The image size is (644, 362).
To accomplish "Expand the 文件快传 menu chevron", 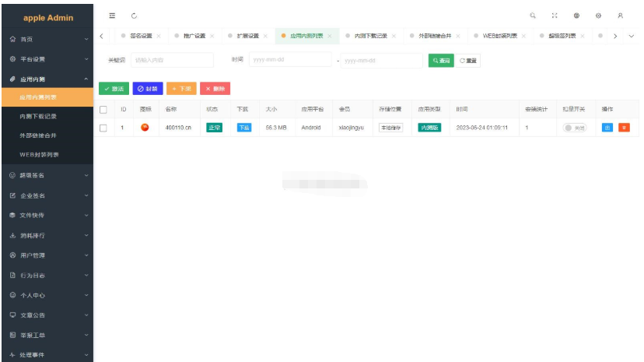I will tap(86, 216).
